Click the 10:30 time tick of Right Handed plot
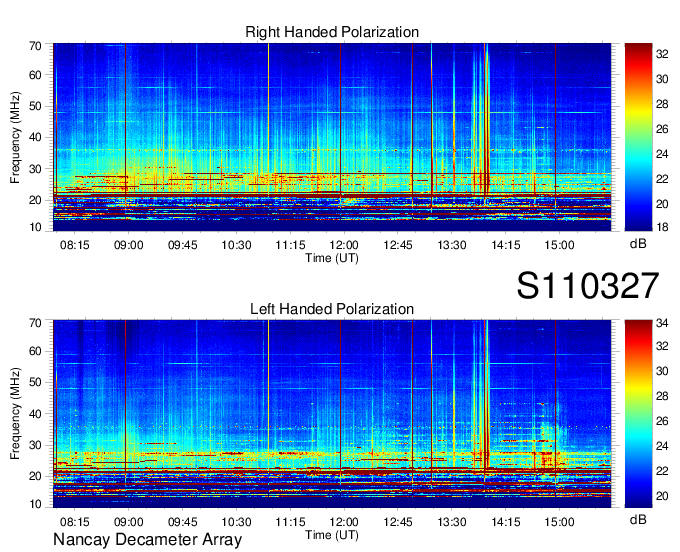 click(x=236, y=245)
